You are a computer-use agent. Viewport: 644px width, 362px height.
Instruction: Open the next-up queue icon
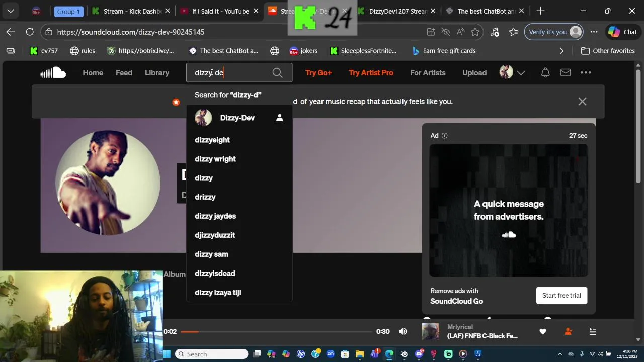(x=593, y=332)
